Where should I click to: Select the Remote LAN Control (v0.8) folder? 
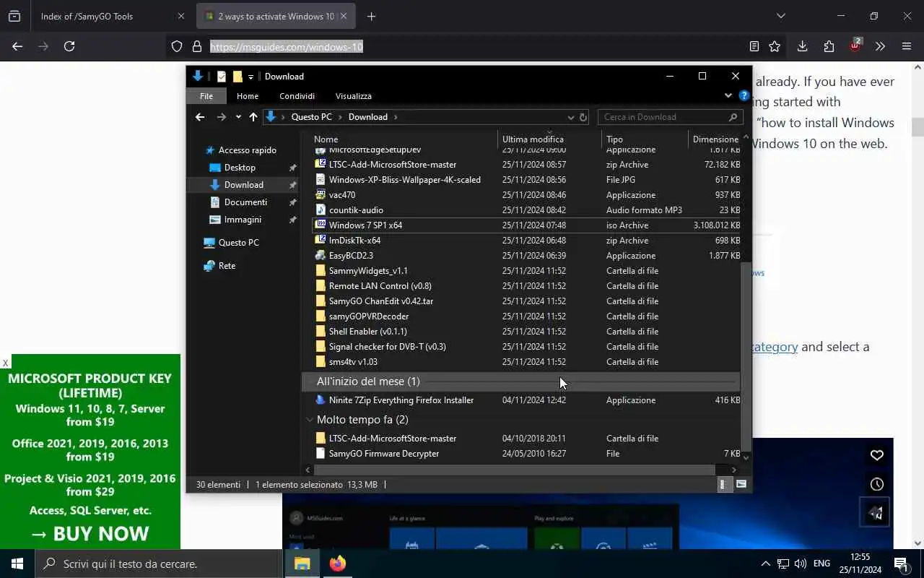[527, 286]
